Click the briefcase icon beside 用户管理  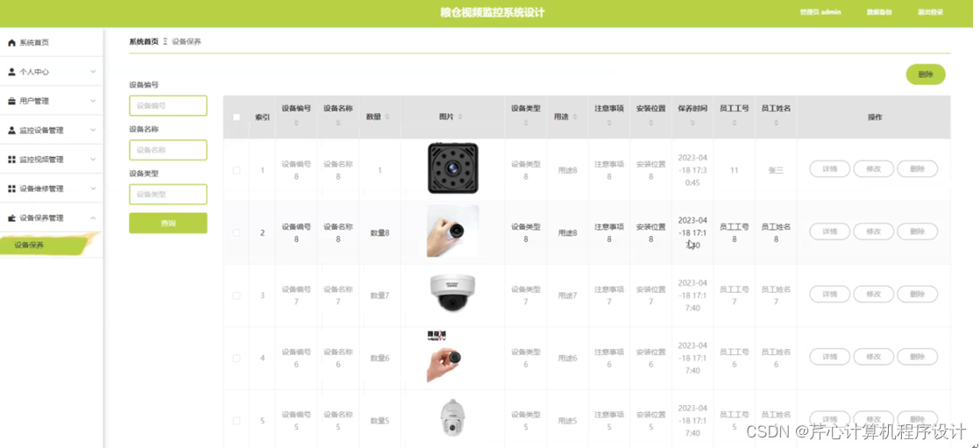[x=11, y=101]
